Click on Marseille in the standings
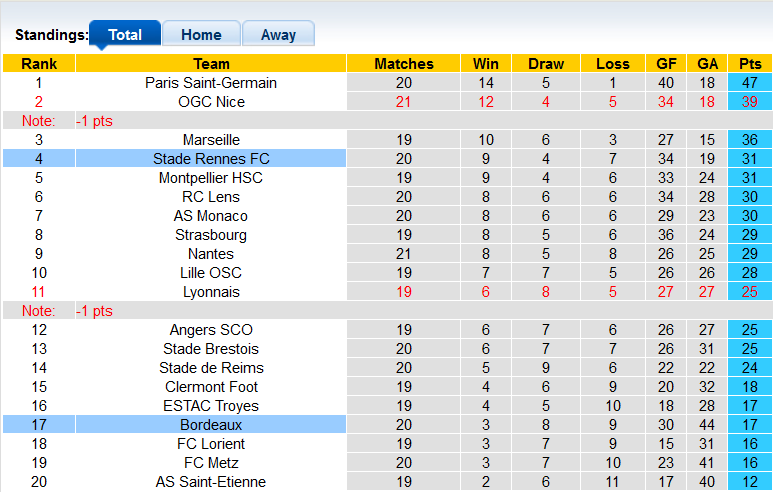Screen dimensions: 773x492 211,140
